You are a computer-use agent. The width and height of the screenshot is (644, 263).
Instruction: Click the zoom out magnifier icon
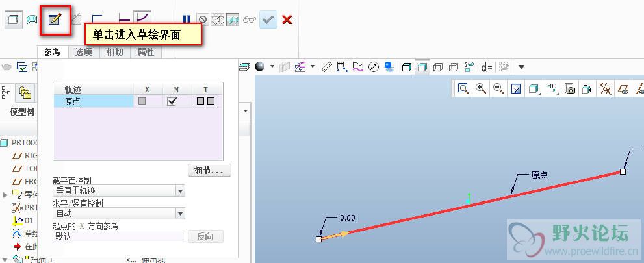tap(498, 88)
